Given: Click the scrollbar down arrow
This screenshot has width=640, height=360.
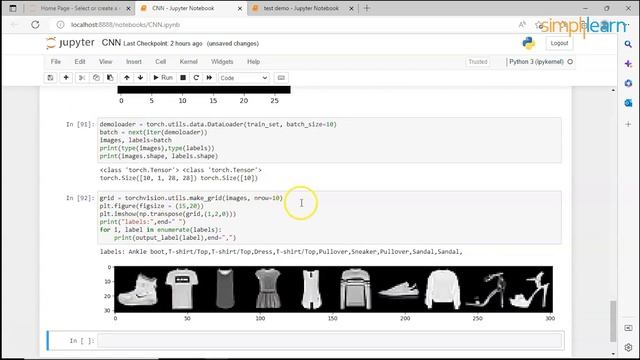Looking at the screenshot, I should tap(613, 354).
